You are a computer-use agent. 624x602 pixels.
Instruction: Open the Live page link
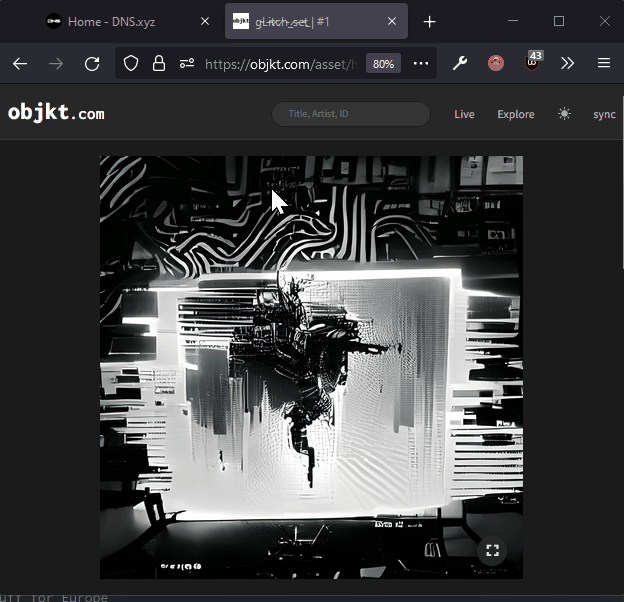click(x=464, y=114)
